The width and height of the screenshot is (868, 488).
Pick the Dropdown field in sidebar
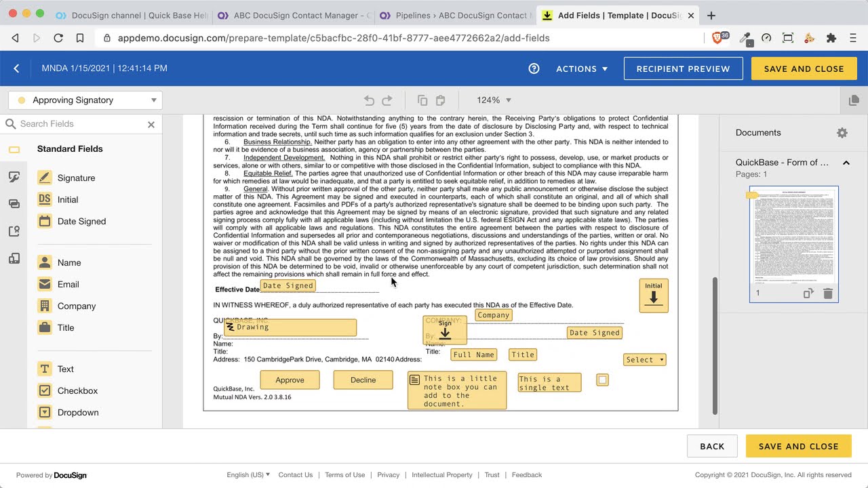[x=78, y=412]
